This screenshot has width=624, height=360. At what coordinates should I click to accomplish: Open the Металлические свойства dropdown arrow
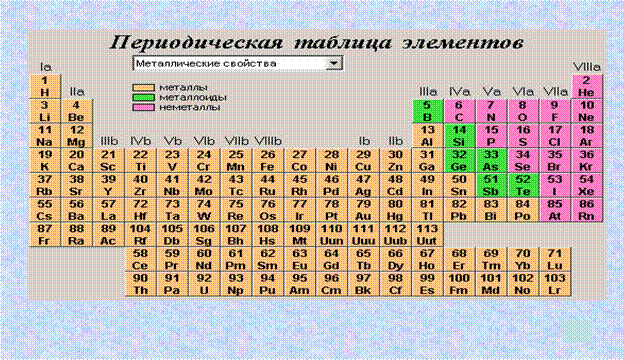point(334,63)
